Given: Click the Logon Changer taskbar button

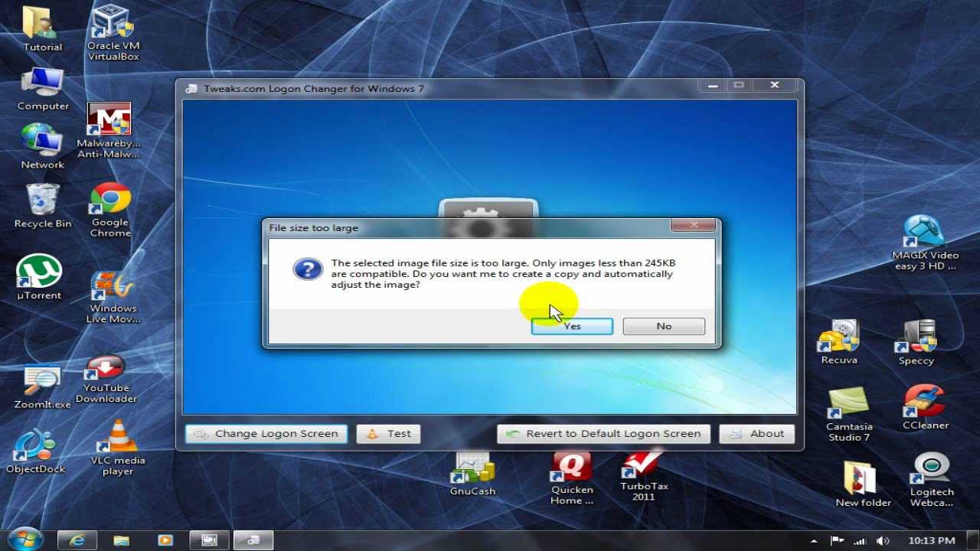Looking at the screenshot, I should tap(253, 540).
